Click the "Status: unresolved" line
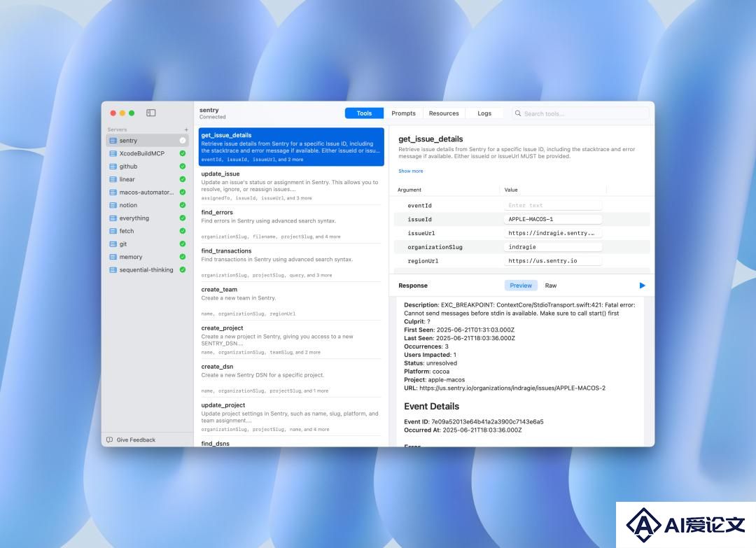The height and width of the screenshot is (548, 756). [430, 363]
